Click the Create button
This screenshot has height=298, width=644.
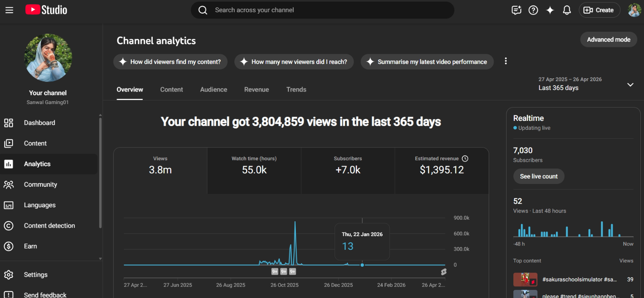(x=599, y=10)
